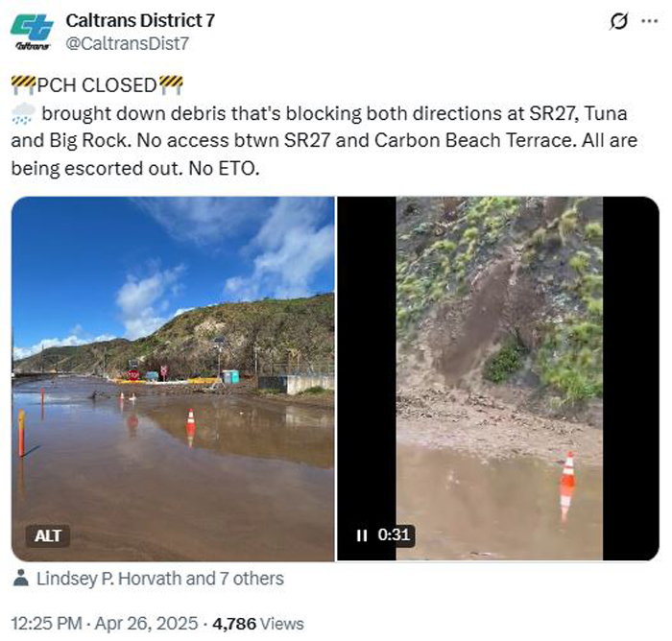Click the 0:31 video time indicator
This screenshot has height=641, width=672.
[393, 535]
